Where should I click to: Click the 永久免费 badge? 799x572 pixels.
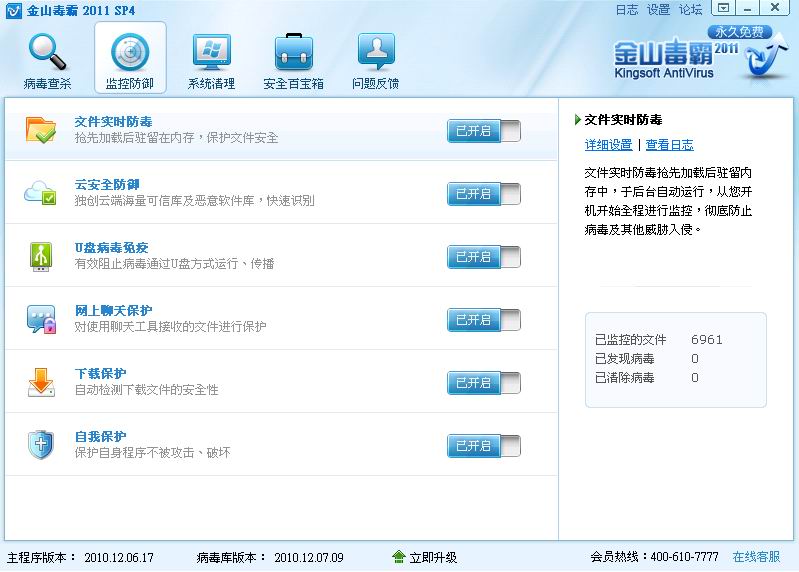click(x=739, y=32)
